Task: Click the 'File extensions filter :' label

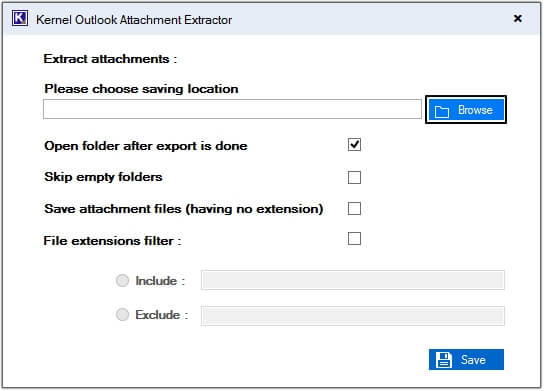Action: pos(112,240)
